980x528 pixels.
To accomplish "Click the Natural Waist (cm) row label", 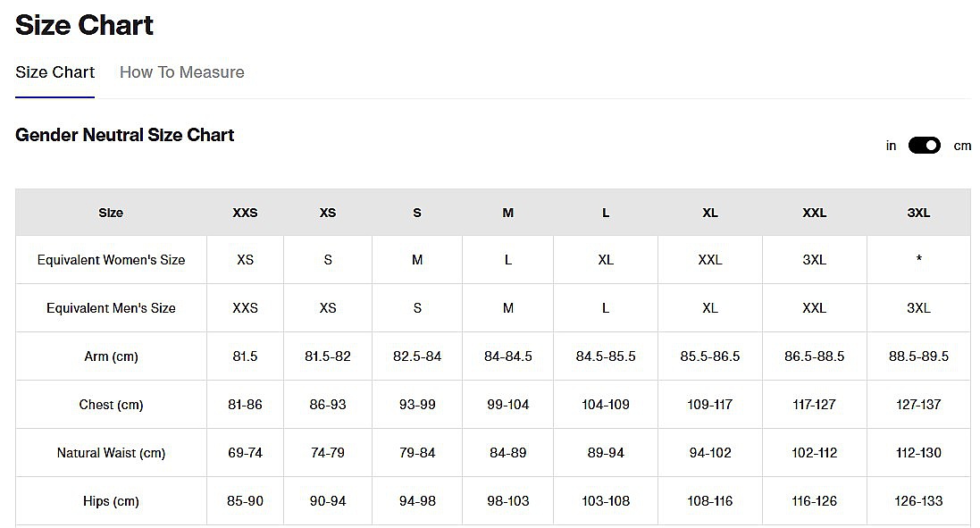I will 111,453.
